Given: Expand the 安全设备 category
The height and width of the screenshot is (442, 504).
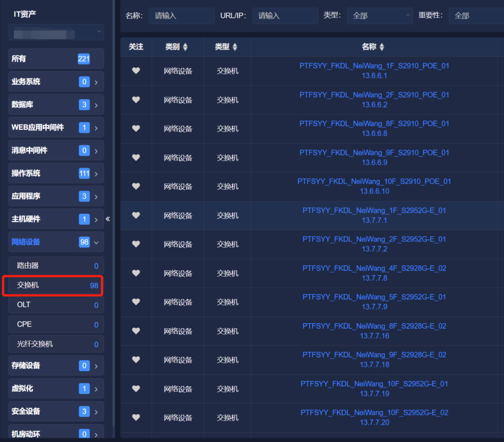Looking at the screenshot, I should [56, 411].
